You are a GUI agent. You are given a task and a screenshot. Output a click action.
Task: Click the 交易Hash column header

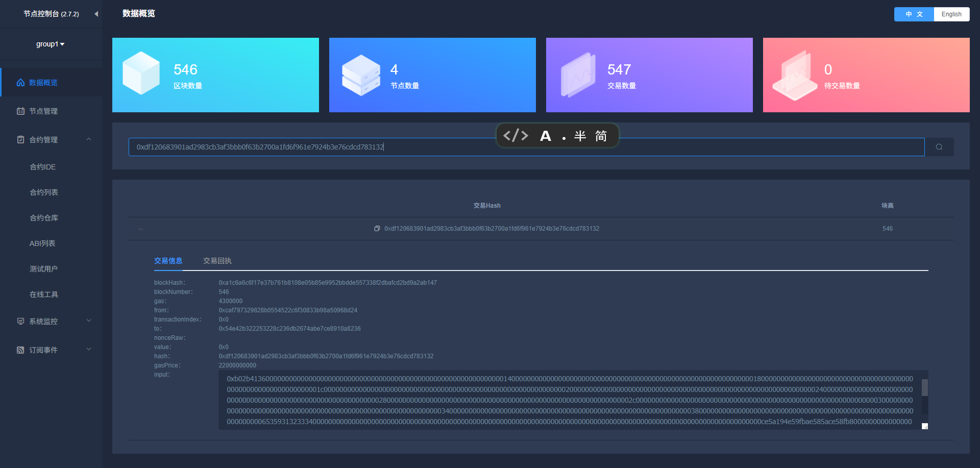click(487, 206)
